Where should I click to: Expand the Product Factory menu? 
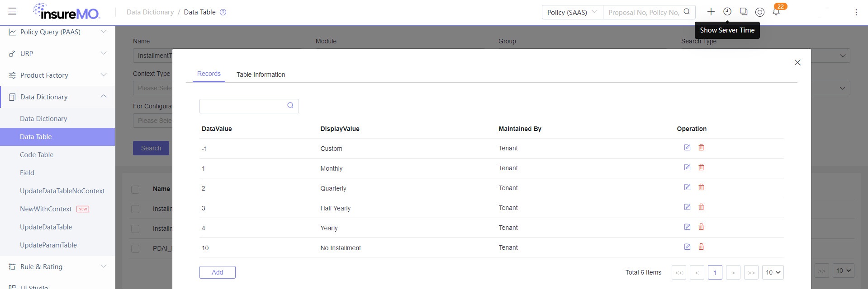pyautogui.click(x=57, y=75)
